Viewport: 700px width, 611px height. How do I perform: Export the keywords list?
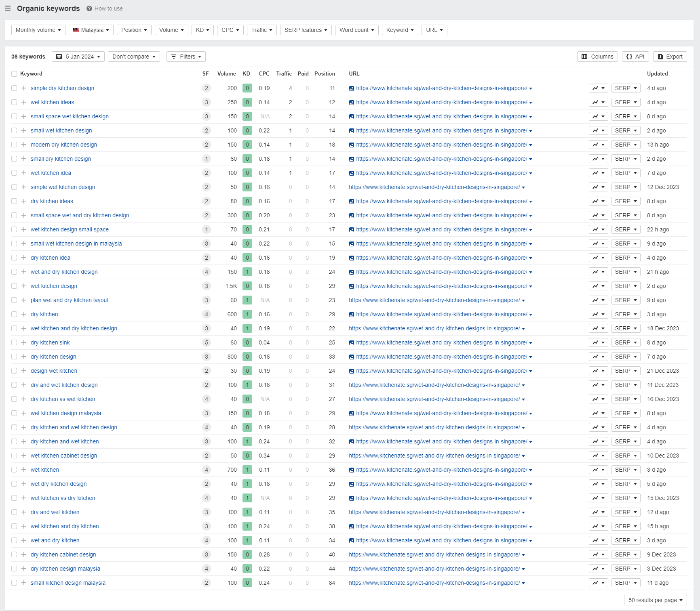coord(670,57)
